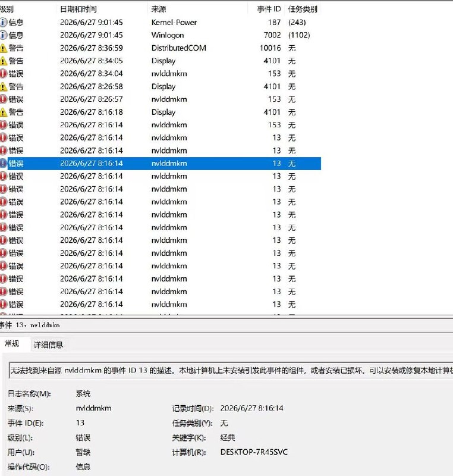Click the 日志名称 value 系统
Image resolution: width=453 pixels, height=476 pixels.
tap(83, 394)
